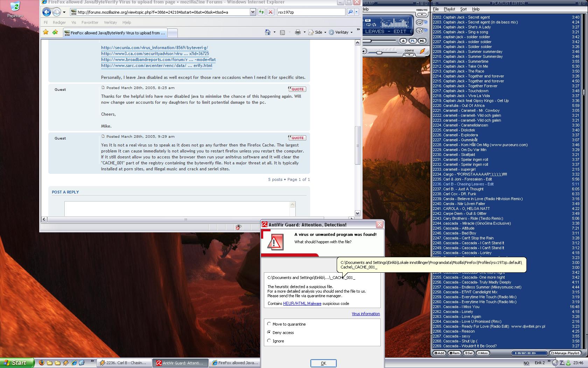Click the broadbandreports.com forum link
588x368 pixels.
[158, 60]
